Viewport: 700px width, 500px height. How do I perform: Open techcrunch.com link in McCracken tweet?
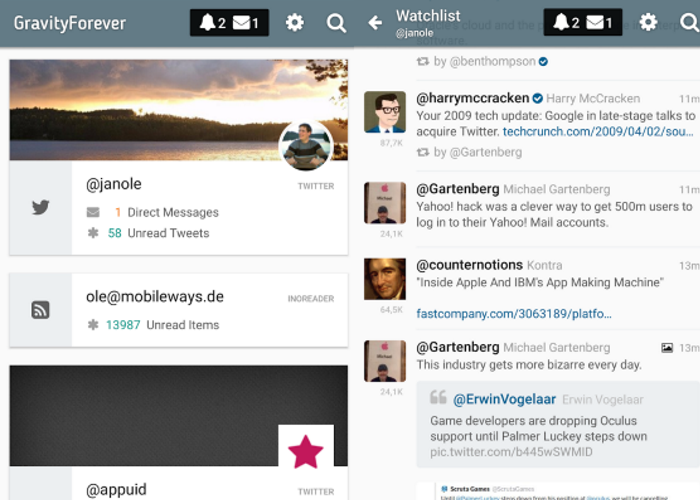[x=598, y=131]
